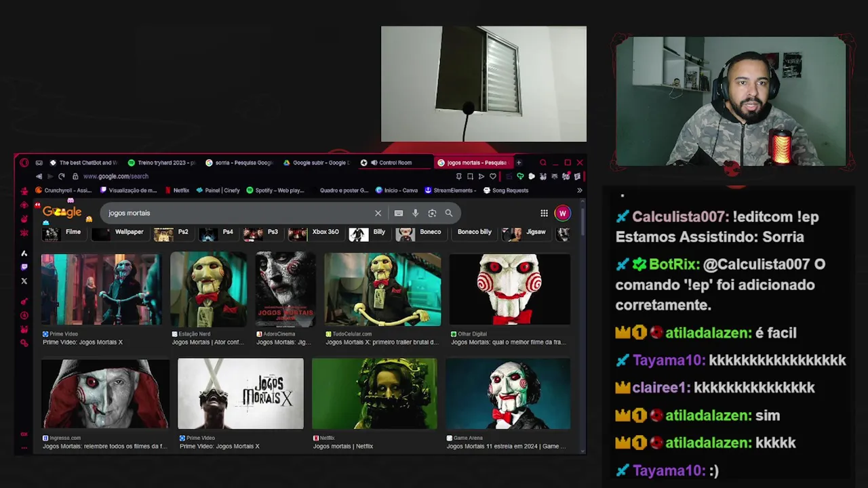Open the three-dots sidebar setup menu
Screen dimensions: 868x488
pyautogui.click(x=24, y=447)
